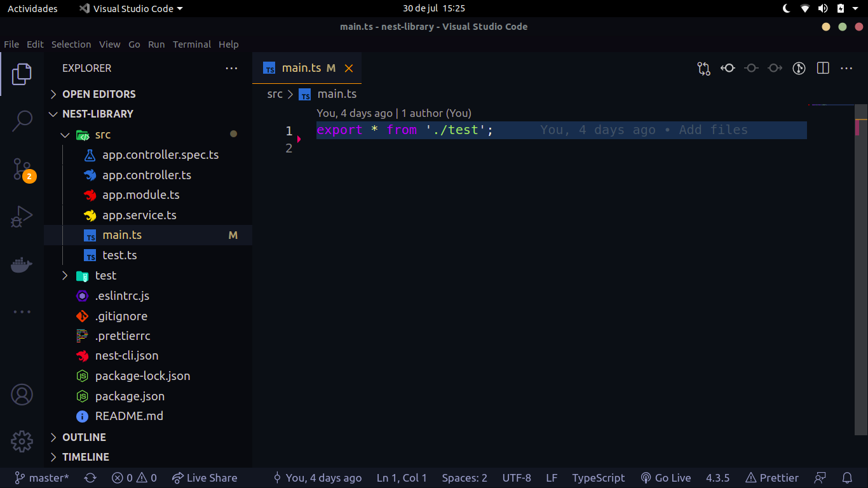Viewport: 868px width, 488px height.
Task: Open the Edit menu
Action: (35, 44)
